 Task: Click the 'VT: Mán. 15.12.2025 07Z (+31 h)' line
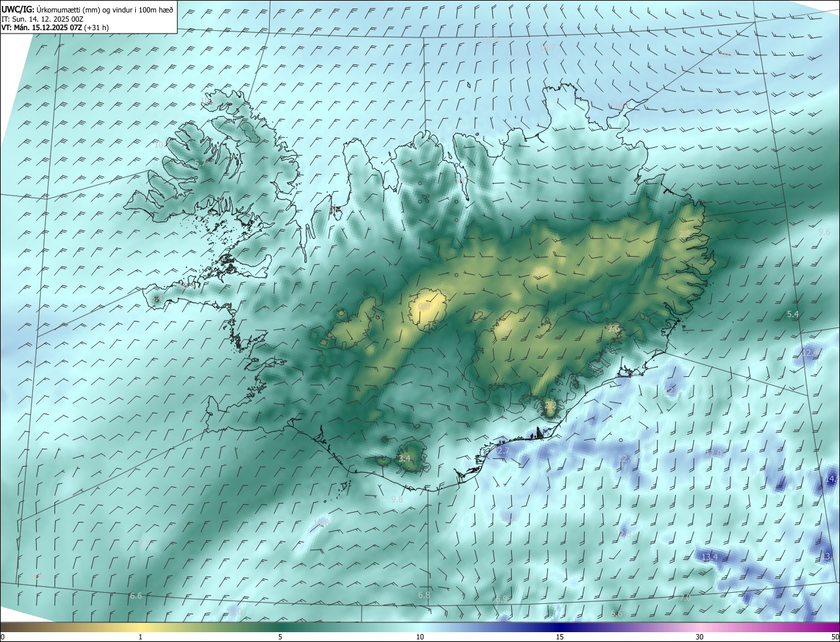[x=54, y=28]
